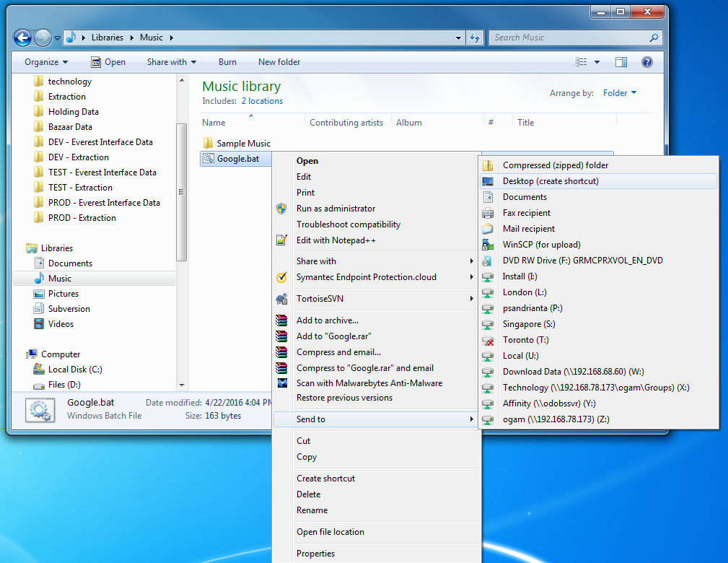This screenshot has height=563, width=728.
Task: Open the Arrange by Folder dropdown
Action: pyautogui.click(x=619, y=93)
